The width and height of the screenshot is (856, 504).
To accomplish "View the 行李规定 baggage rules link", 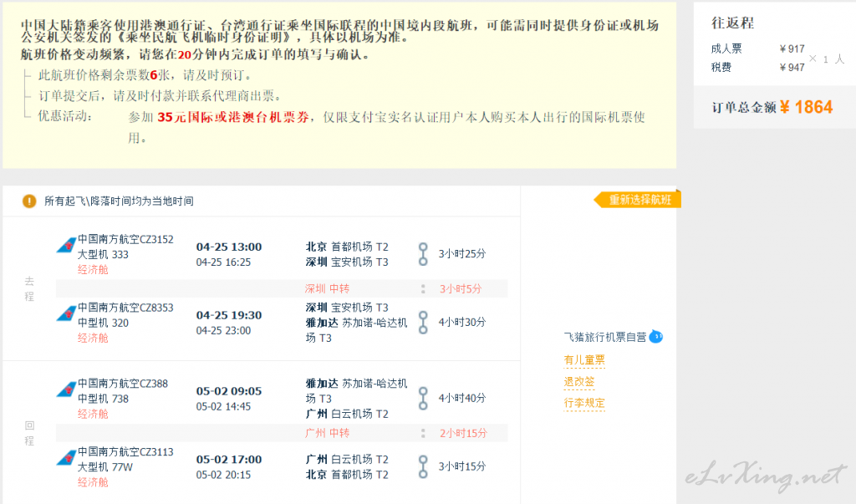I will coord(584,403).
